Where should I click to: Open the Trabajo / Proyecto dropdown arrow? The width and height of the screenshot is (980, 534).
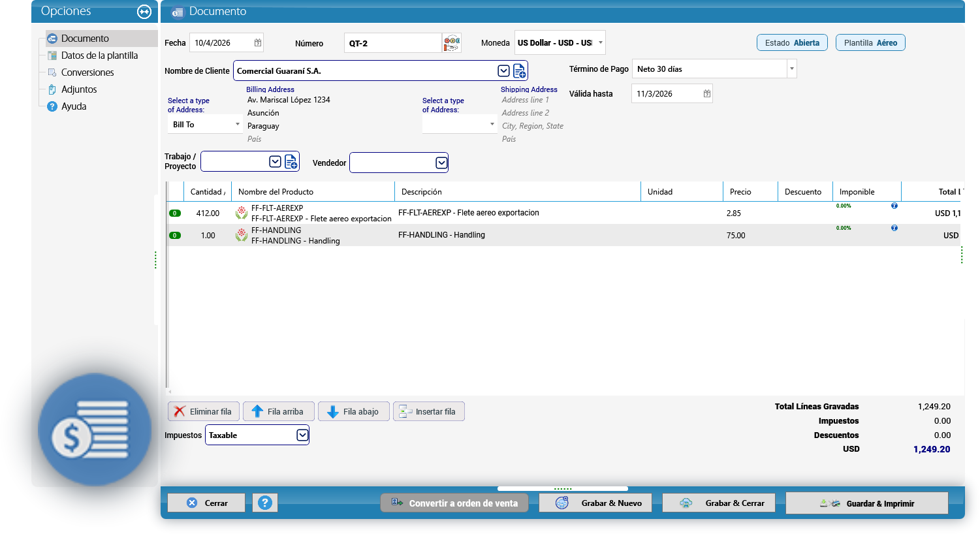click(x=275, y=161)
